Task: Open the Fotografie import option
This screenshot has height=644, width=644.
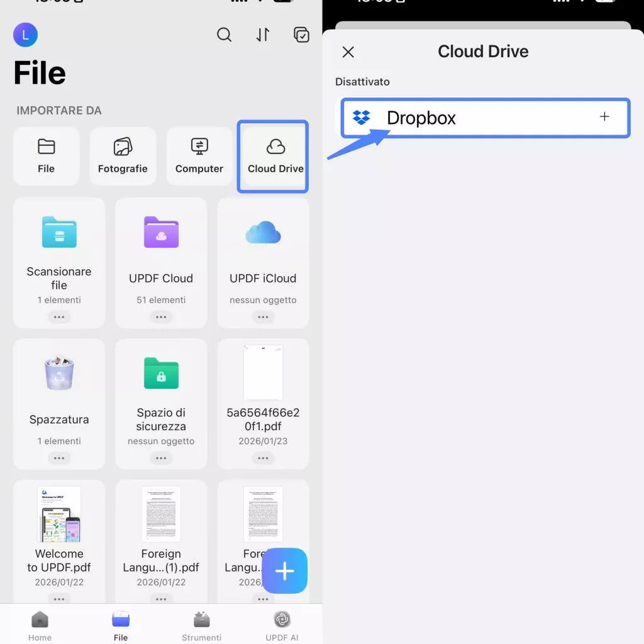Action: coord(123,156)
